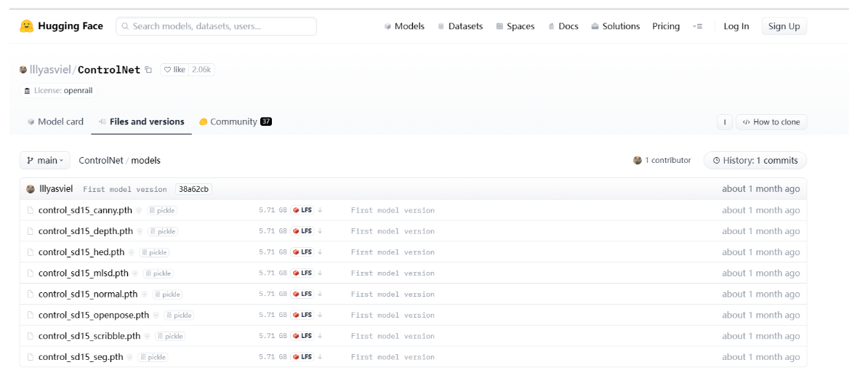Click the download arrow for control_sd15_hed.pth

point(320,252)
